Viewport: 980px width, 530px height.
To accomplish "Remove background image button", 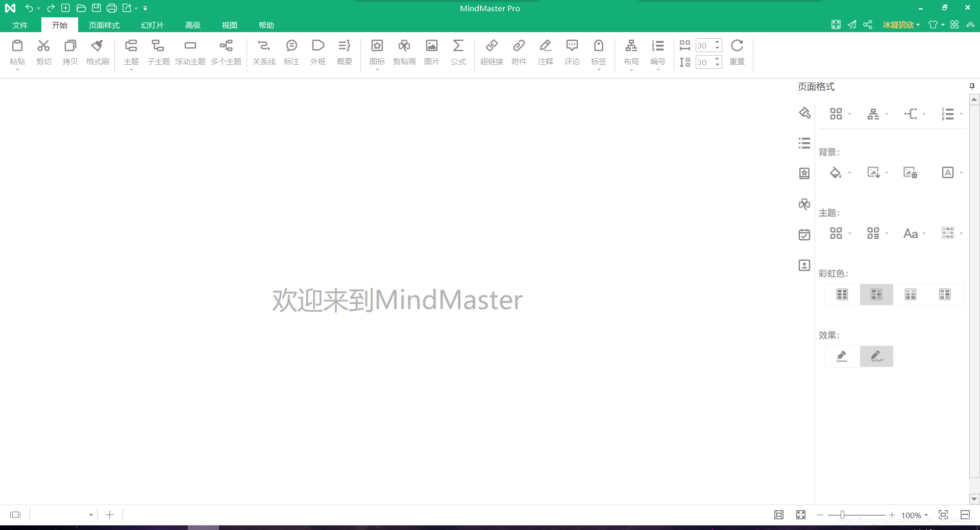I will pyautogui.click(x=911, y=172).
